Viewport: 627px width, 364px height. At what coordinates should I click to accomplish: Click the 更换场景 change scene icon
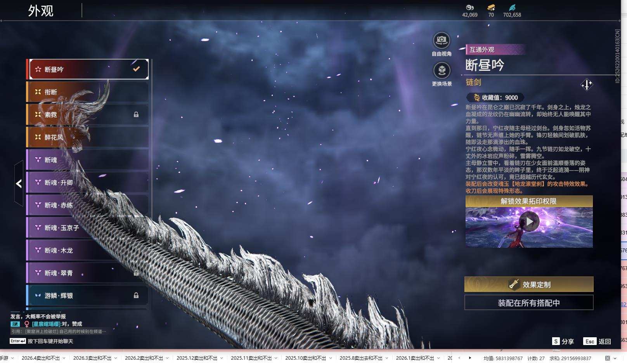(442, 71)
